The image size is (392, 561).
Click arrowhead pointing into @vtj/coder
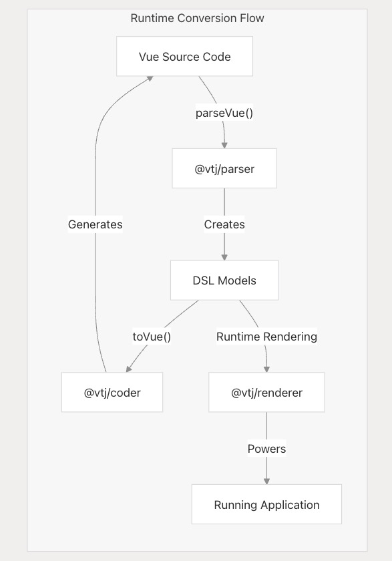click(129, 369)
